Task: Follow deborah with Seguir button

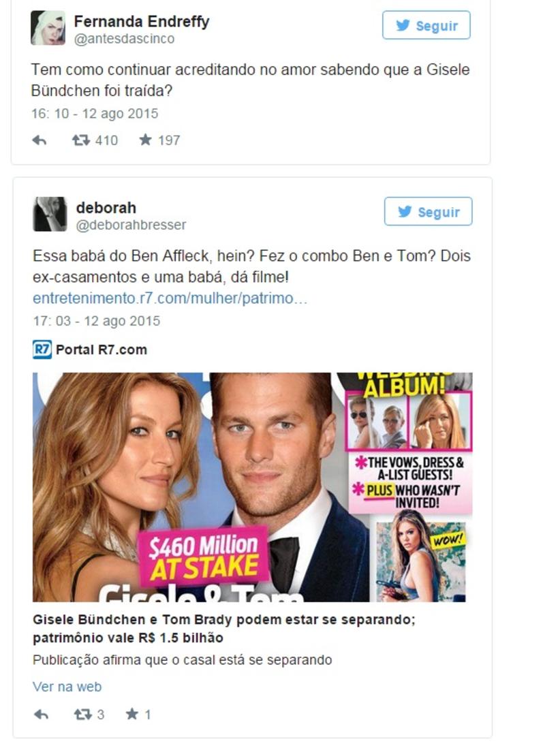Action: [428, 211]
